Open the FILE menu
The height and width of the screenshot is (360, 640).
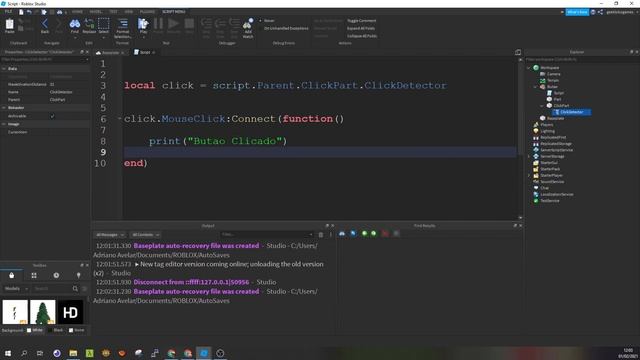point(8,12)
